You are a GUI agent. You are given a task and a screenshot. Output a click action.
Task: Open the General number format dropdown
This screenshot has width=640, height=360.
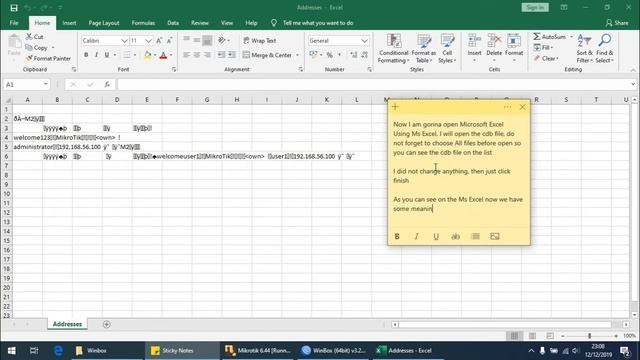pos(364,41)
